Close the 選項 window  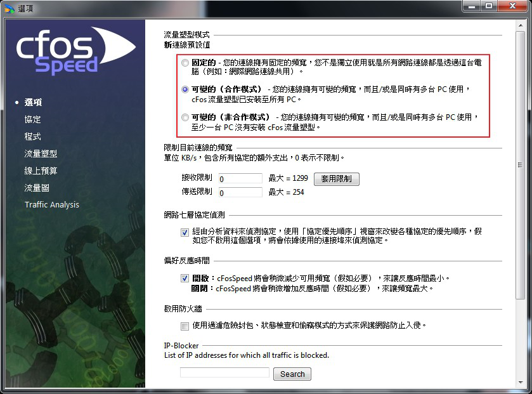(513, 6)
